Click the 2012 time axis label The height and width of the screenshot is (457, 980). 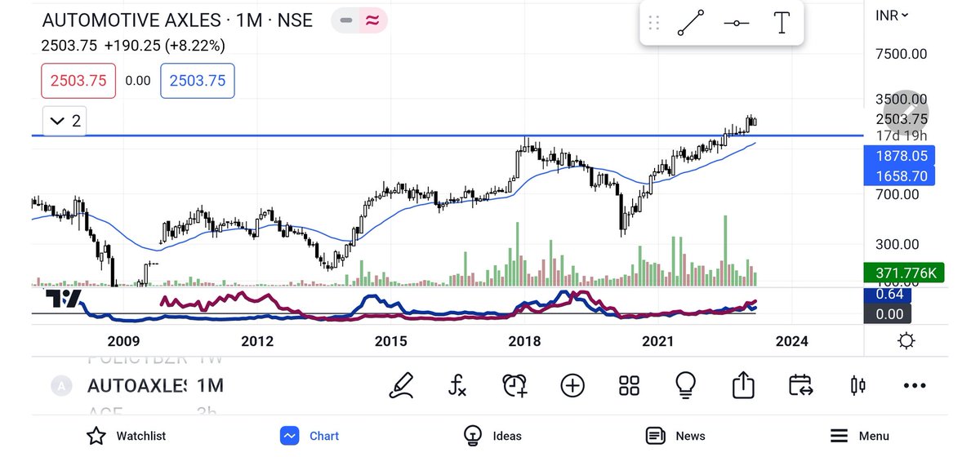(x=257, y=341)
